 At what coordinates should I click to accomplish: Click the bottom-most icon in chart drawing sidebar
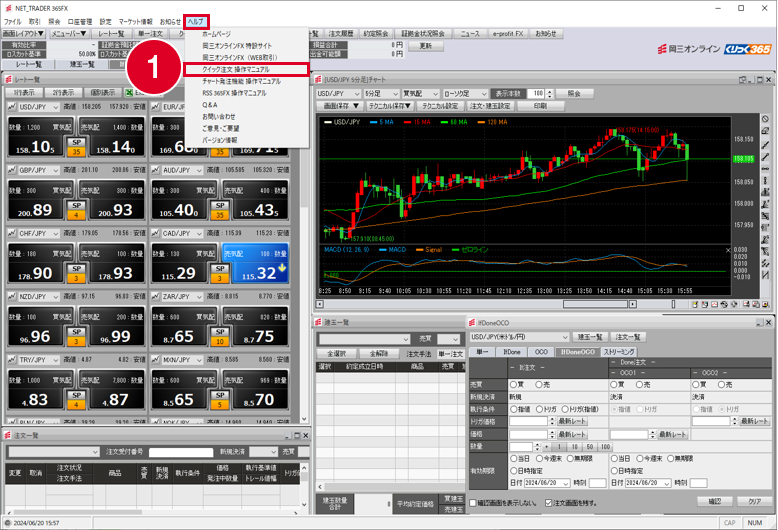point(766,275)
